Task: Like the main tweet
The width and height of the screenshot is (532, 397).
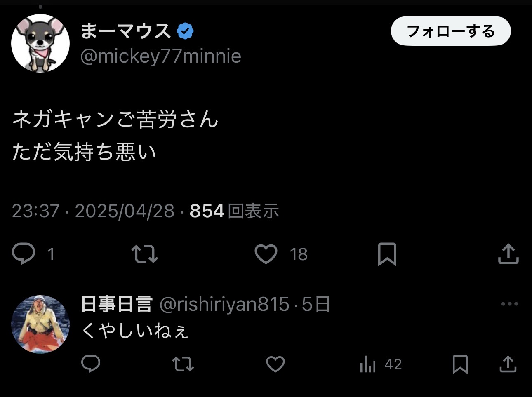Action: tap(266, 254)
